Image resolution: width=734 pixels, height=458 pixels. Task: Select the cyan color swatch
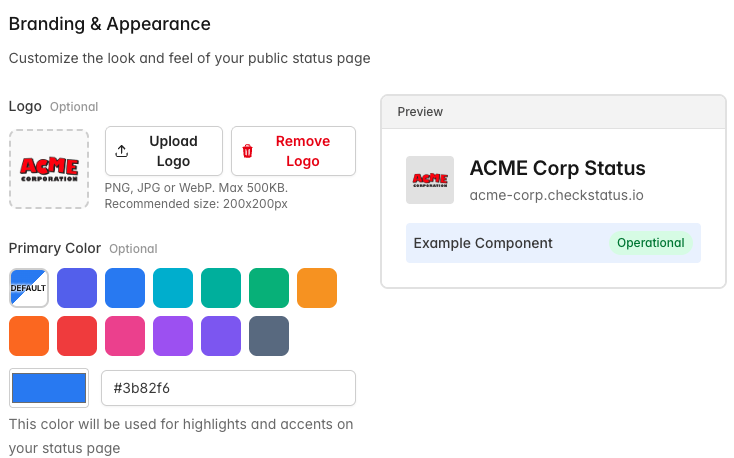(x=173, y=288)
